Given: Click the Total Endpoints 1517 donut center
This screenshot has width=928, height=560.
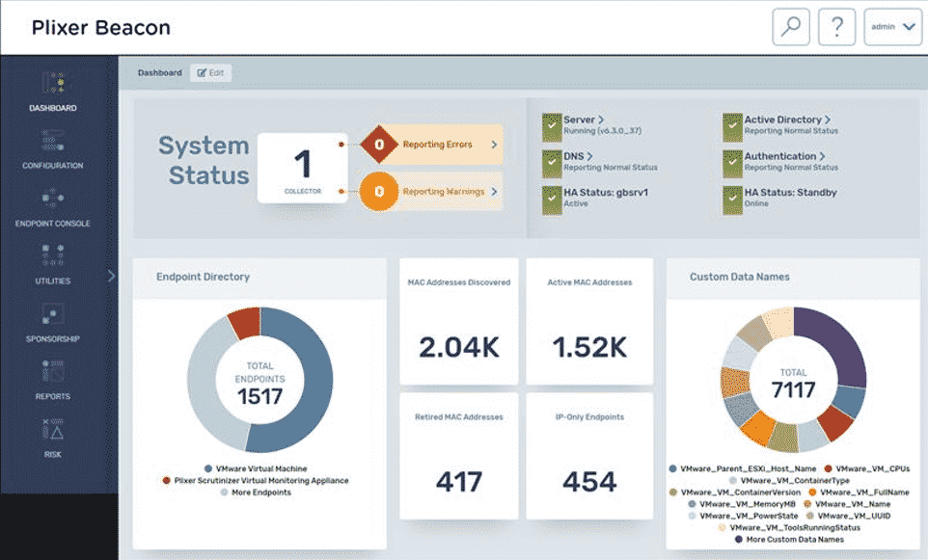Looking at the screenshot, I should 259,384.
